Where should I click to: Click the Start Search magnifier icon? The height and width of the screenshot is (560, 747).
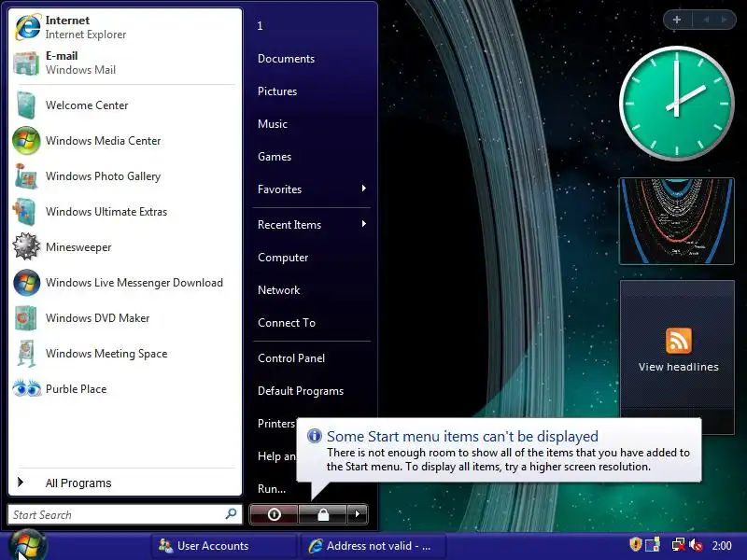(x=231, y=514)
